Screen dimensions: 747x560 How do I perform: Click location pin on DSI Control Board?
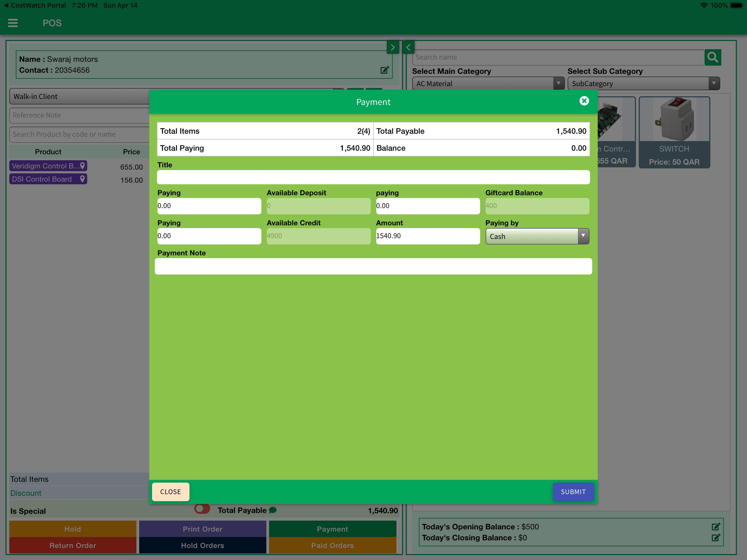pos(82,179)
